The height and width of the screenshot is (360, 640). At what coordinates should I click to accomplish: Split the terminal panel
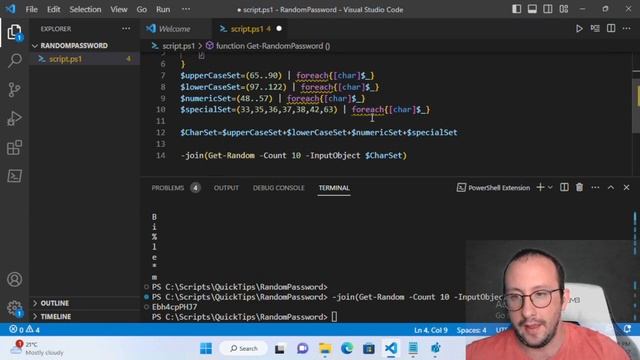(x=564, y=187)
